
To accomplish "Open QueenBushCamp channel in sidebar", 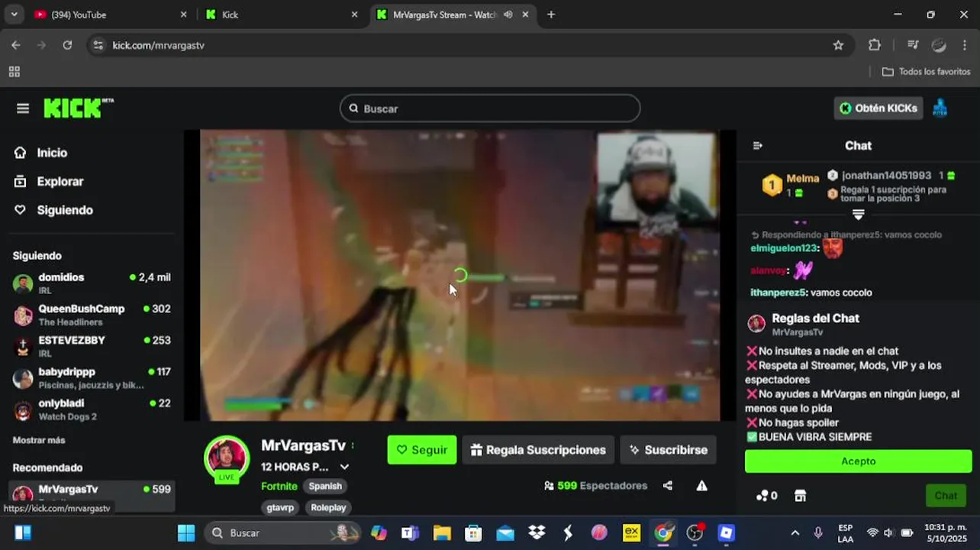I will tap(92, 315).
